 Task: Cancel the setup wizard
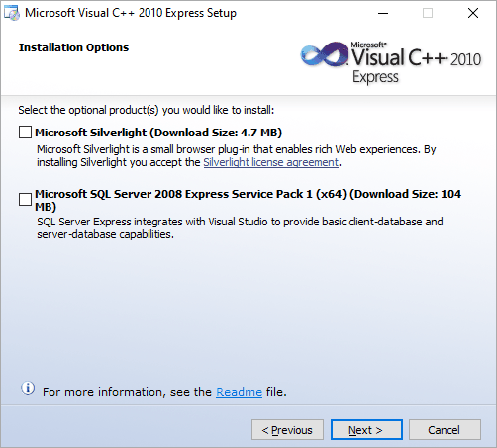click(x=445, y=430)
